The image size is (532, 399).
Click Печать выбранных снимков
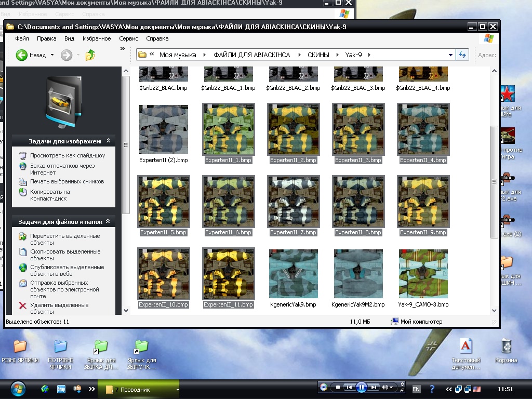coord(67,181)
